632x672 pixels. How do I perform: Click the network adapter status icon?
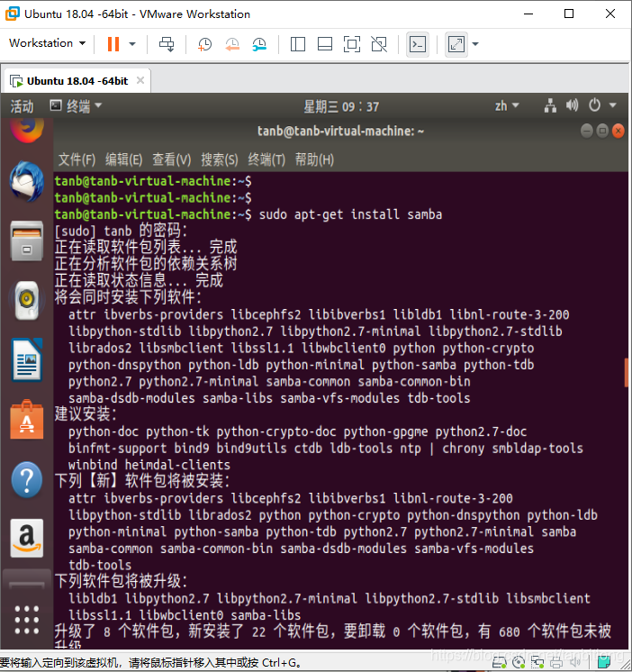click(537, 663)
